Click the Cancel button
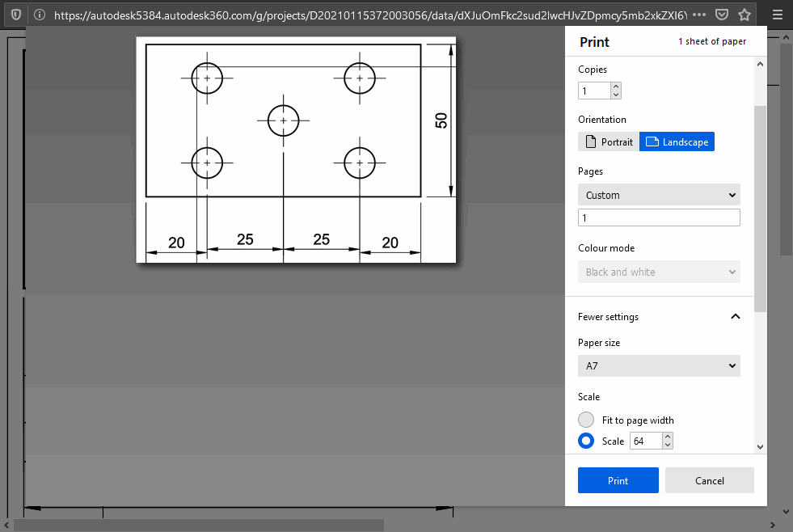Screen dimensions: 793x532 [709, 480]
